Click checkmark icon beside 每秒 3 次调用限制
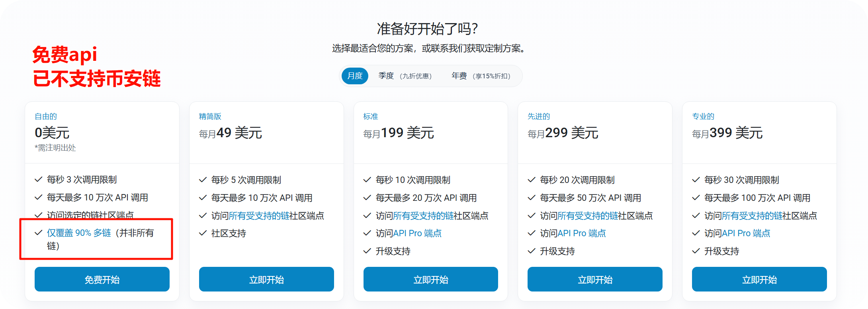This screenshot has width=868, height=309. click(39, 180)
